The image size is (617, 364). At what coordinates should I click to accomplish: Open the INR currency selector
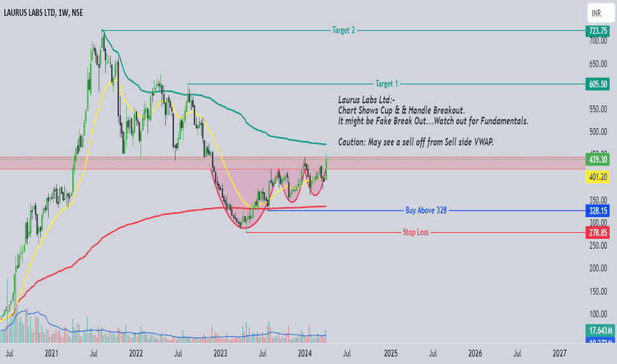pos(600,13)
